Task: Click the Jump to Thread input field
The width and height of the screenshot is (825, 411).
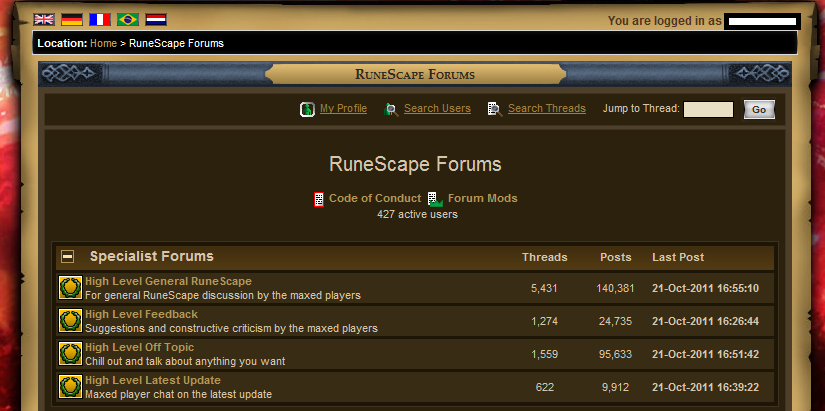Action: 708,109
